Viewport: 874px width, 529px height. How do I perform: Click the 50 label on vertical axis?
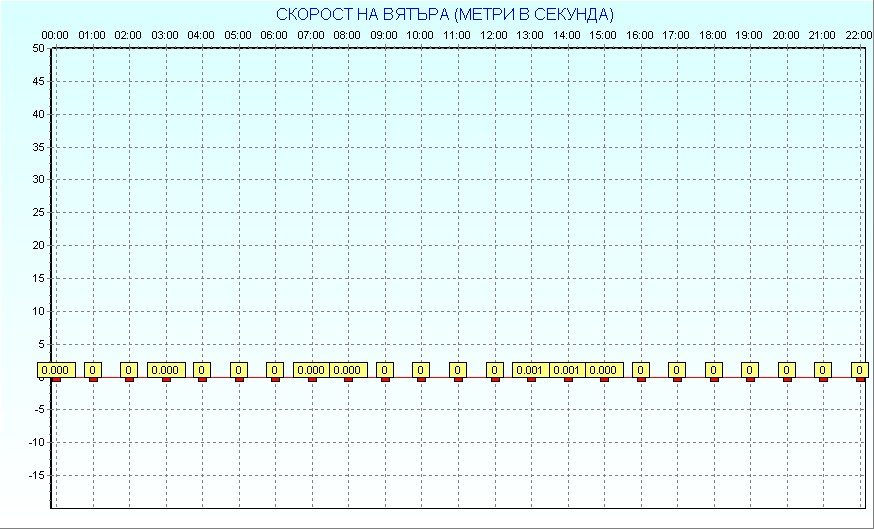point(37,48)
